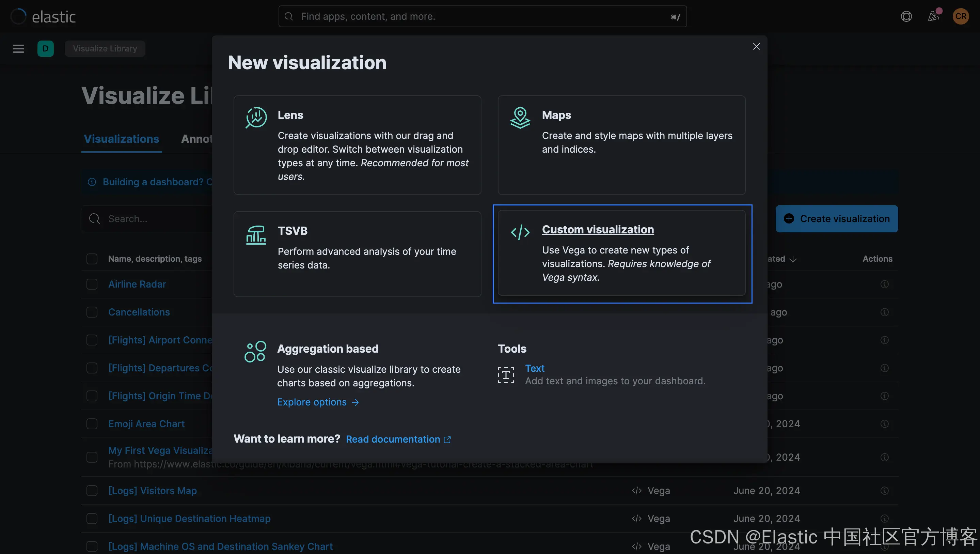Click the Maps card icon

(520, 118)
